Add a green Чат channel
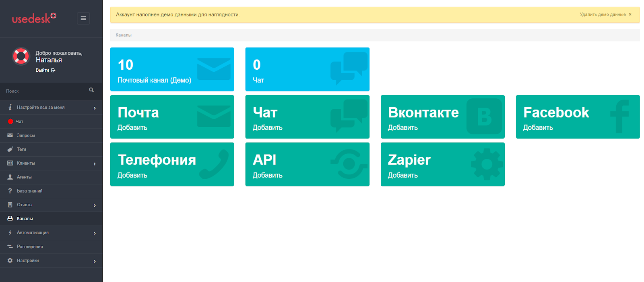The height and width of the screenshot is (282, 644). tap(307, 117)
